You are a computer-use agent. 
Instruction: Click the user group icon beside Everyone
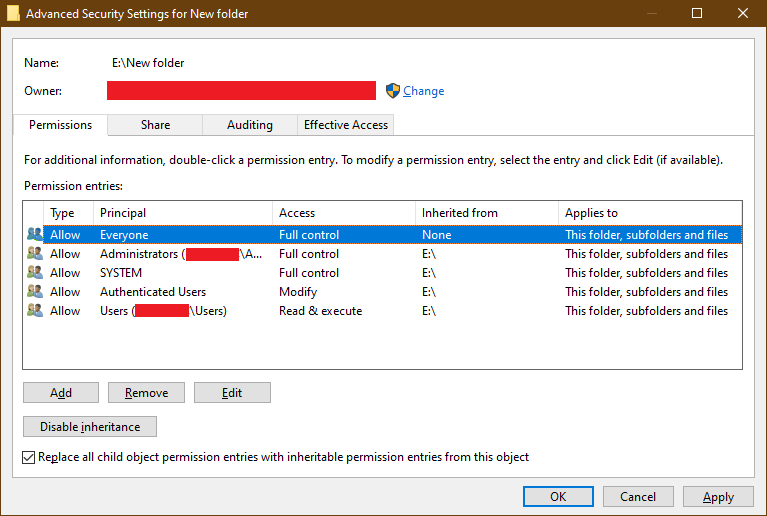pos(35,234)
